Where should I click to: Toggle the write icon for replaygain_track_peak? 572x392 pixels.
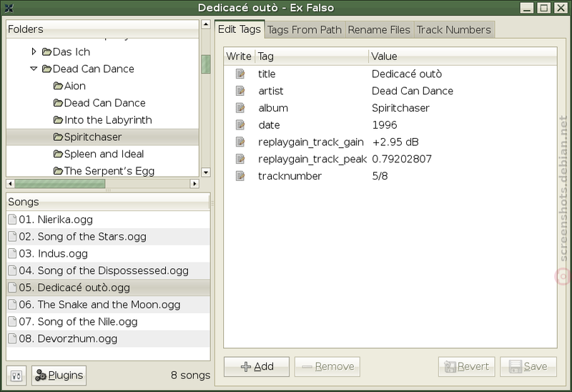pyautogui.click(x=240, y=159)
